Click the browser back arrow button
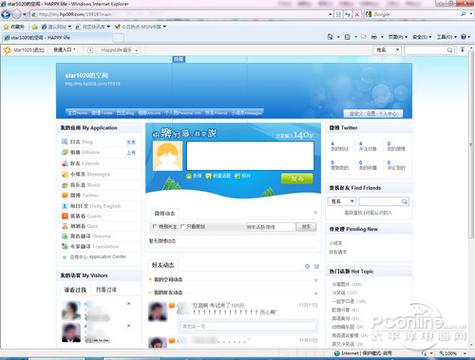Screen dimensions: 475x360 tap(6, 14)
